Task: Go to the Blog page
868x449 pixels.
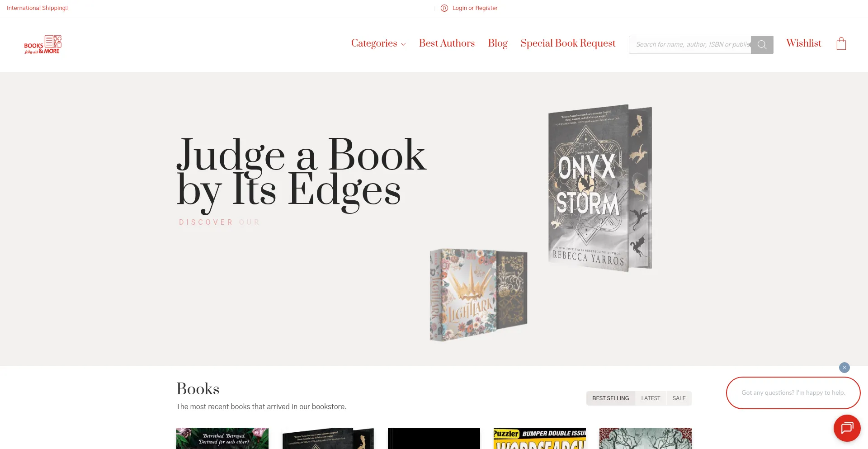Action: 498,43
